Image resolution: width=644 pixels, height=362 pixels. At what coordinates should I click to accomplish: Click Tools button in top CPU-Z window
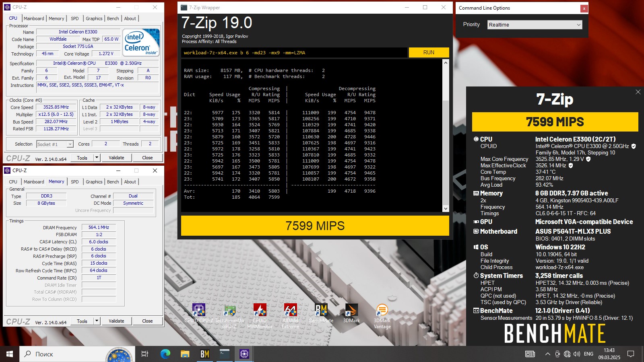pos(82,158)
